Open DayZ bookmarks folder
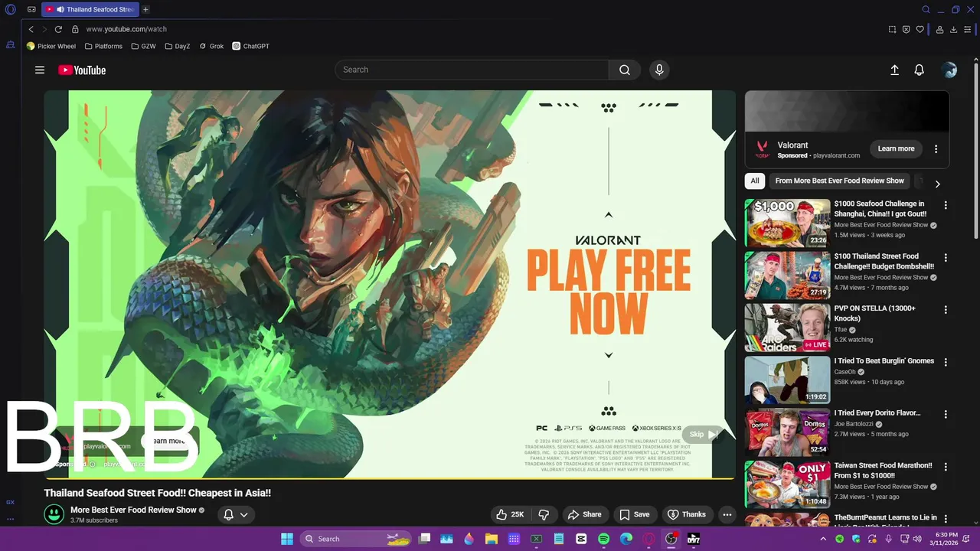 (178, 46)
